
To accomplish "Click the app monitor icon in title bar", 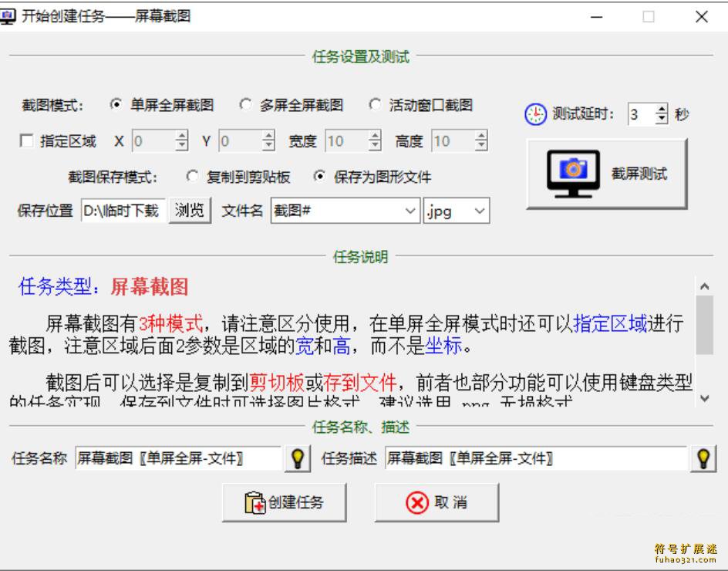I will click(x=8, y=16).
